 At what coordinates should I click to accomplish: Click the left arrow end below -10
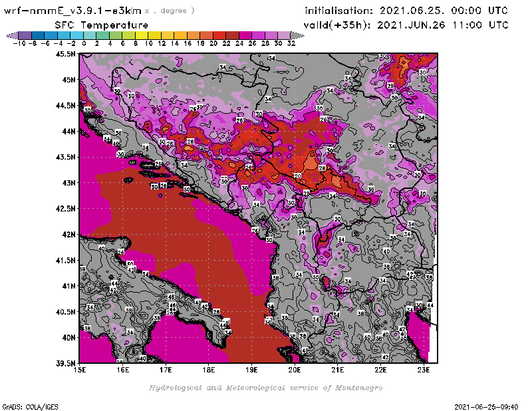12,35
